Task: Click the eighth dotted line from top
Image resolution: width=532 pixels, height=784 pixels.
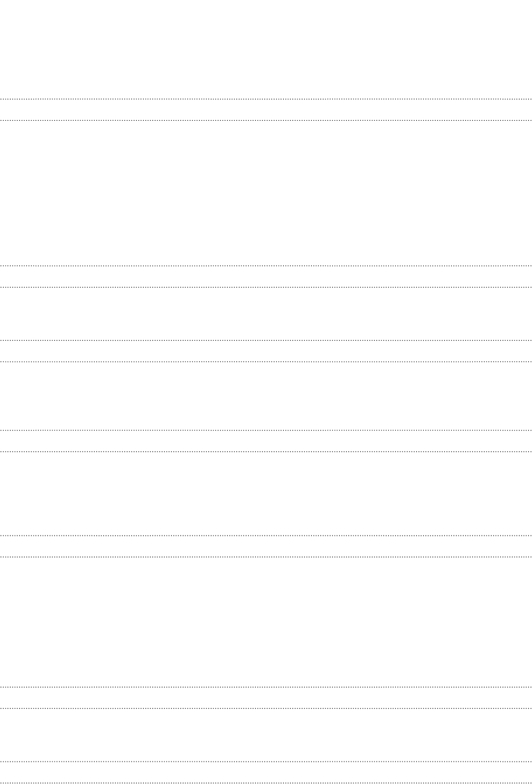Action: coord(266,451)
